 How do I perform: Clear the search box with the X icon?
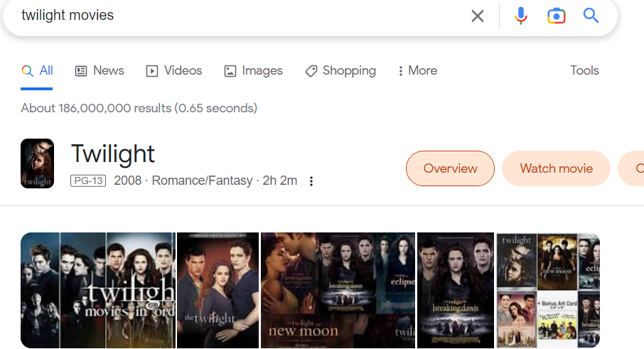477,16
